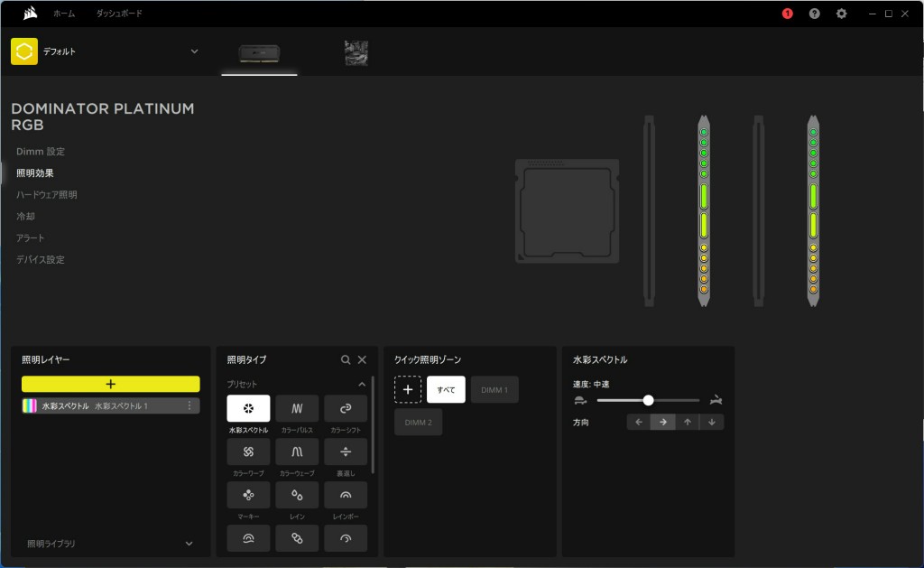Add a new lighting layer

[111, 384]
